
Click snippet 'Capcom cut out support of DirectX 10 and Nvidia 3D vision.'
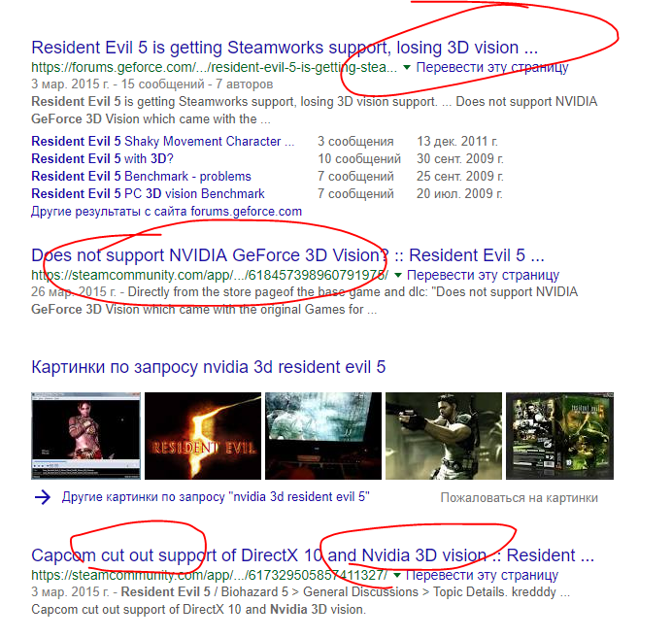pos(198,610)
